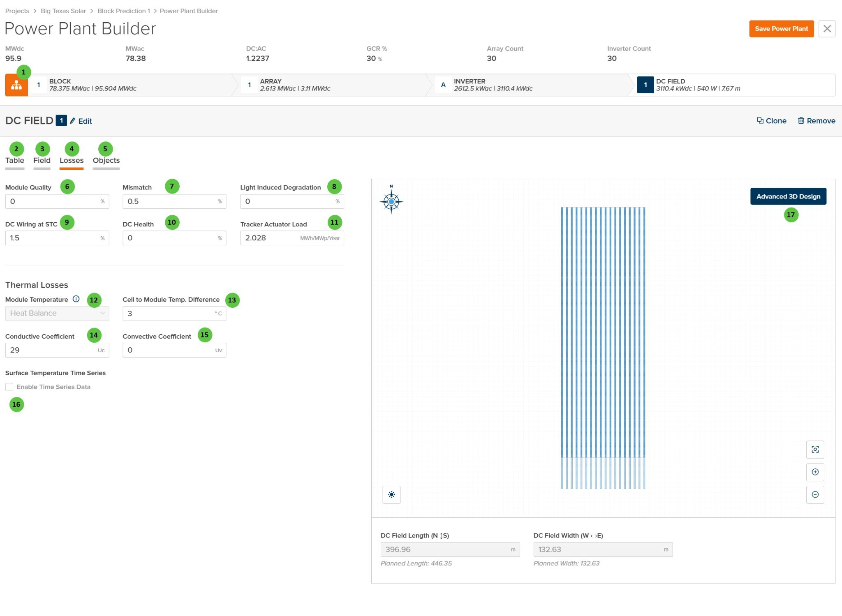Enable Time Series Data checkbox

click(x=9, y=387)
